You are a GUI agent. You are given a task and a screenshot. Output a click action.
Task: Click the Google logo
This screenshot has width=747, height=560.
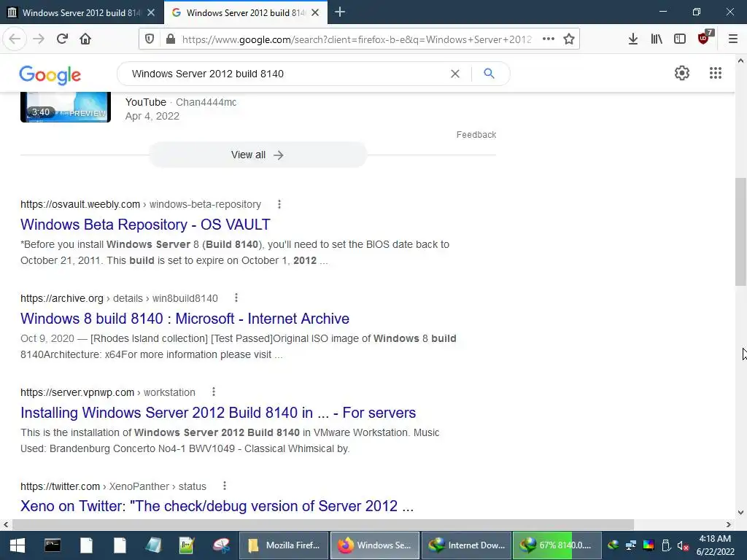click(x=50, y=75)
